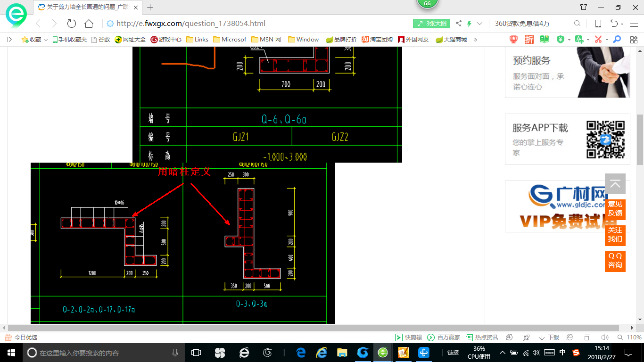The image size is (644, 362).
Task: Go forward to the next page
Action: pos(54,24)
